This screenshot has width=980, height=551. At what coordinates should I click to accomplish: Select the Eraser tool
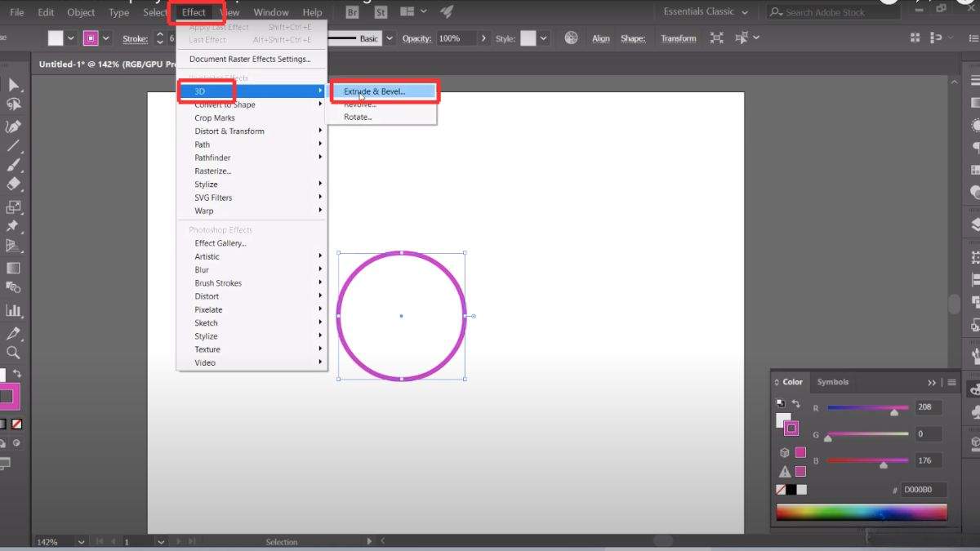pyautogui.click(x=13, y=185)
